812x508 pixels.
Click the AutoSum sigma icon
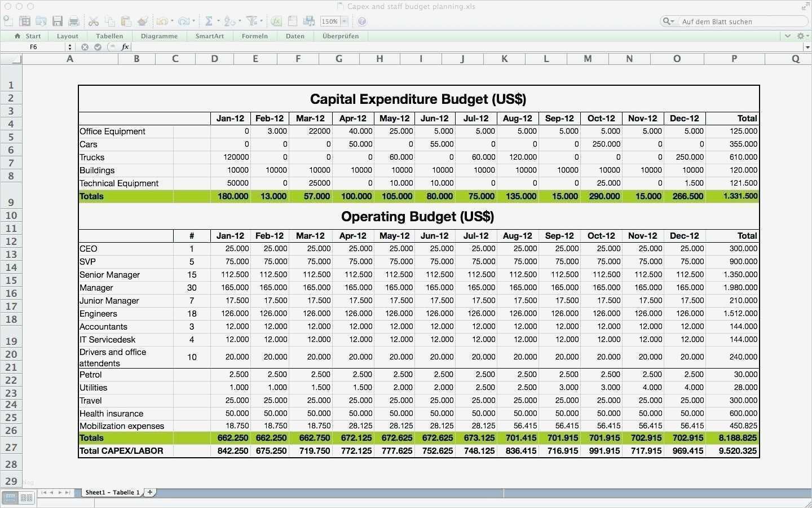coord(209,21)
